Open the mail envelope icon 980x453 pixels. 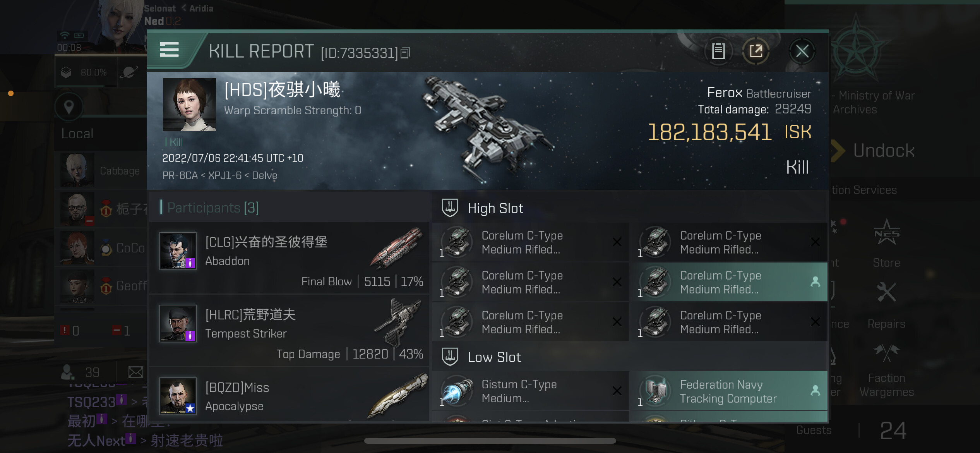[135, 372]
